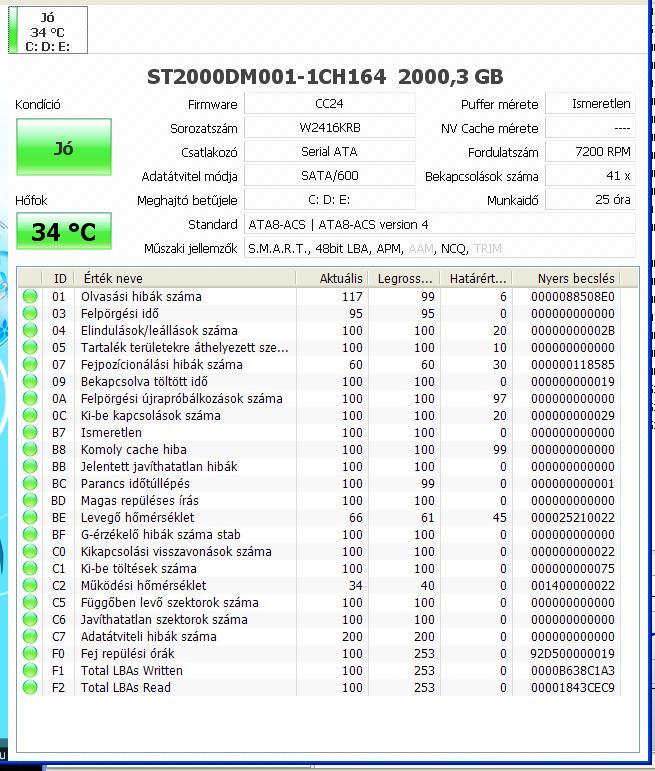
Task: Sort by Legross... column header
Action: pyautogui.click(x=404, y=278)
